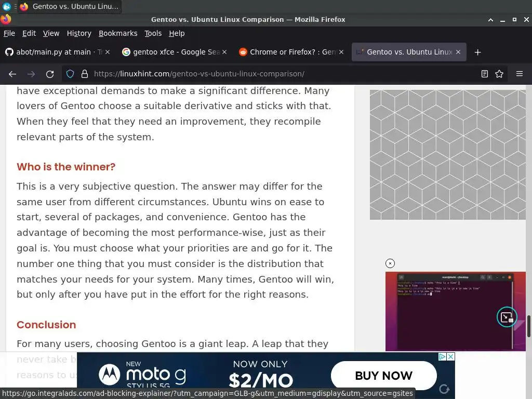Click the "Conclusion" heading

coord(46,325)
